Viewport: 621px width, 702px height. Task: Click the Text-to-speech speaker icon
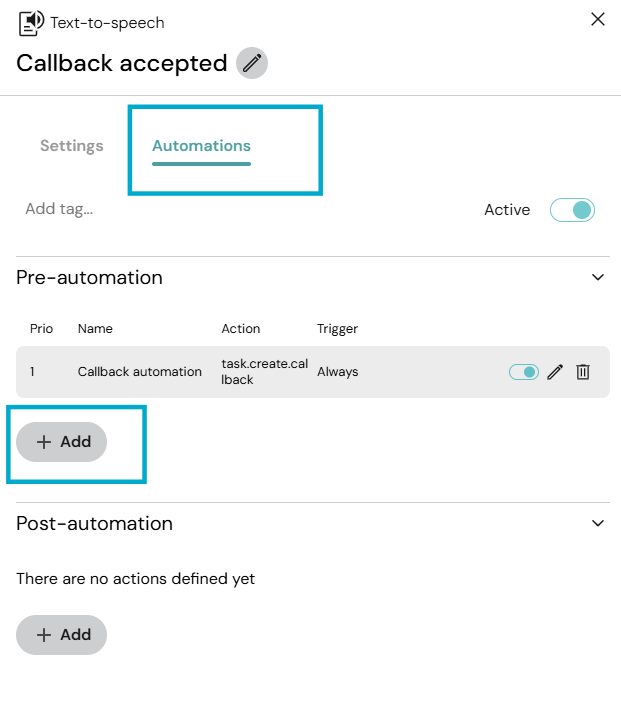point(31,23)
